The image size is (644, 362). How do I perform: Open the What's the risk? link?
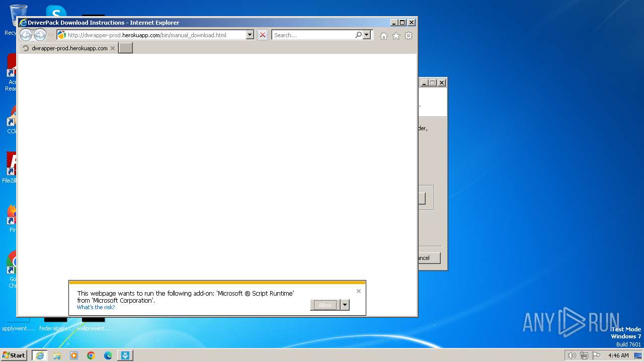96,307
